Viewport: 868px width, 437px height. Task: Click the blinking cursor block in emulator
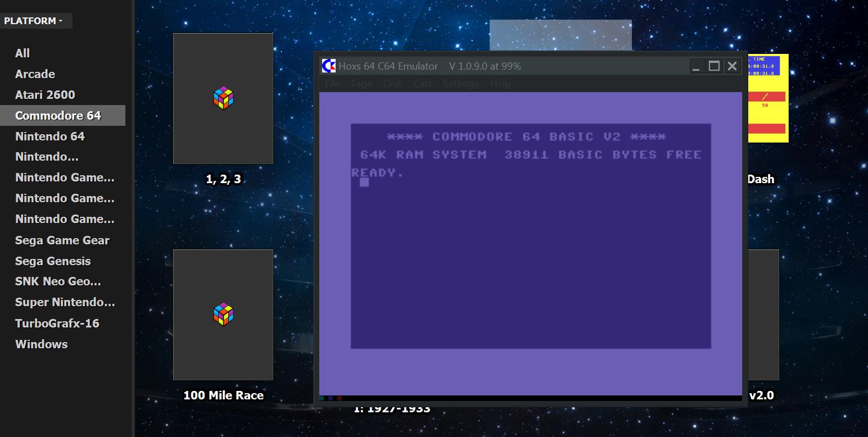[364, 182]
